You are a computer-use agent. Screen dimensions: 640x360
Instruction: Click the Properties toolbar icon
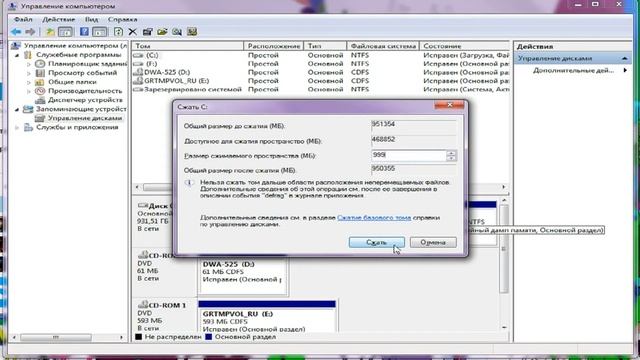pos(147,31)
